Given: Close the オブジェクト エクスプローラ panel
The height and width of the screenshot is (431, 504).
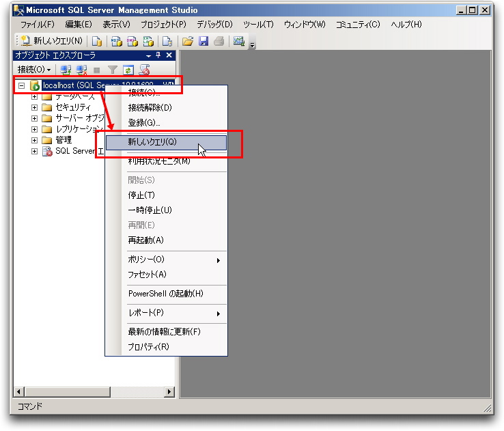Looking at the screenshot, I should click(x=169, y=55).
